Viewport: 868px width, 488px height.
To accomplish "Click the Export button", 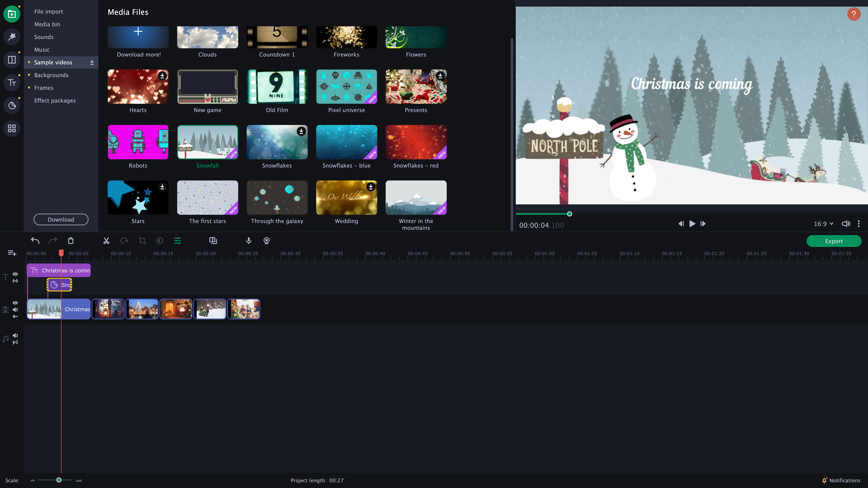I will click(834, 241).
